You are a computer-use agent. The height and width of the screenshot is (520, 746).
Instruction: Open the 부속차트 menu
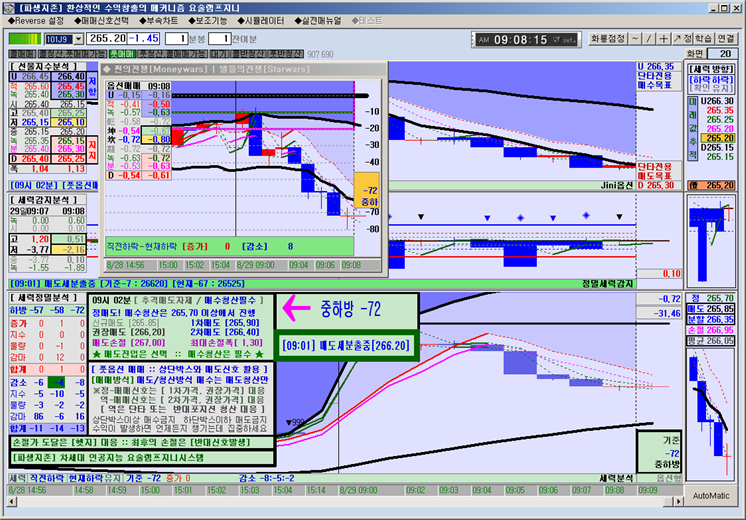pyautogui.click(x=158, y=21)
